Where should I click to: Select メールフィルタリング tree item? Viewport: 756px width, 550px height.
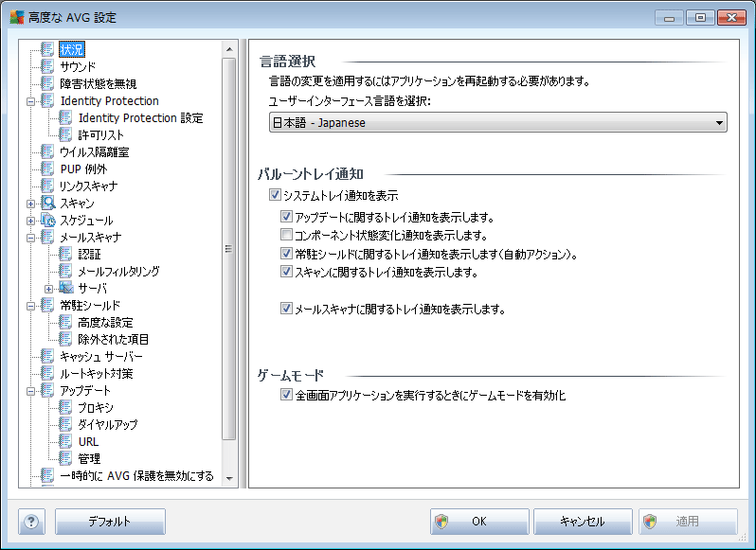[x=118, y=272]
